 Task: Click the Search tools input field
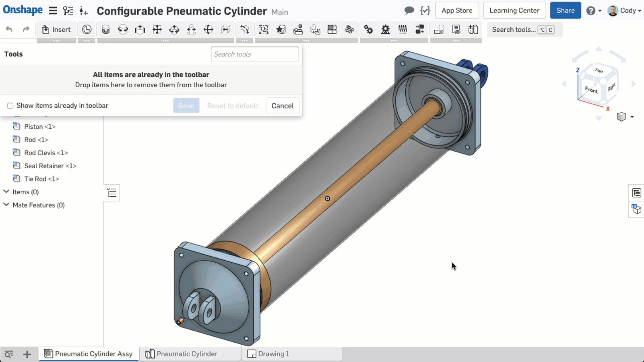255,54
